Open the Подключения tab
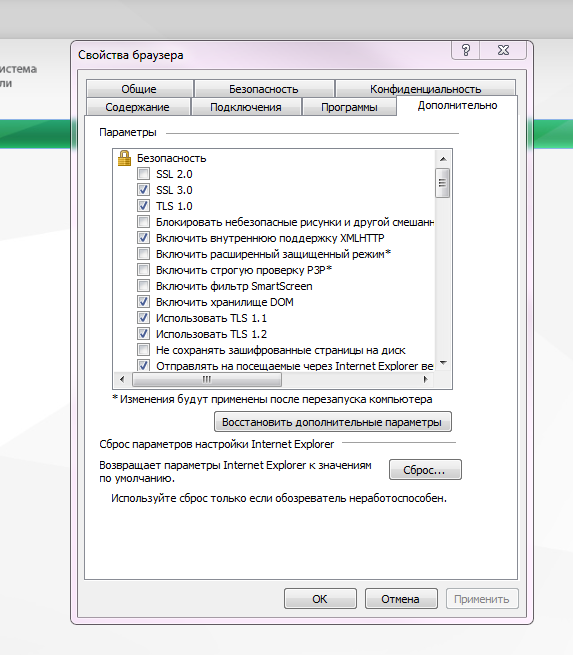This screenshot has height=655, width=573. [x=246, y=107]
